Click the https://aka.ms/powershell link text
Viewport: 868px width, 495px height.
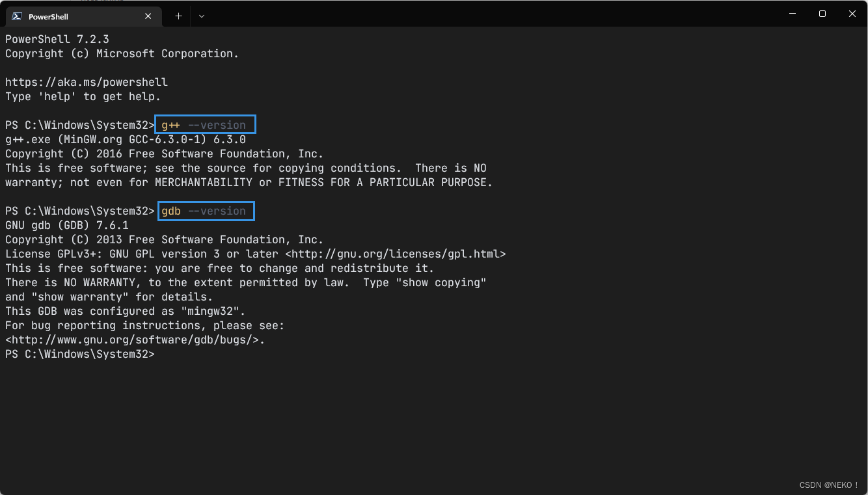tap(87, 83)
